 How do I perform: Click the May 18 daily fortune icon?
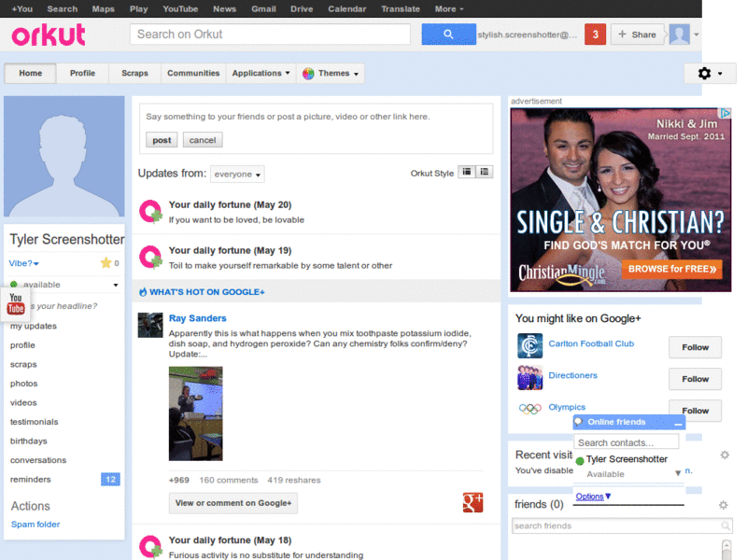(150, 547)
